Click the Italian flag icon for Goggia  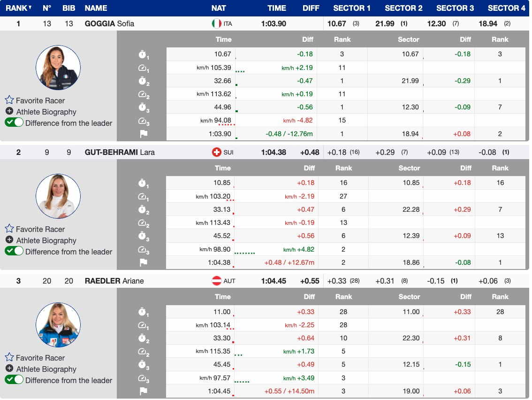click(x=216, y=23)
